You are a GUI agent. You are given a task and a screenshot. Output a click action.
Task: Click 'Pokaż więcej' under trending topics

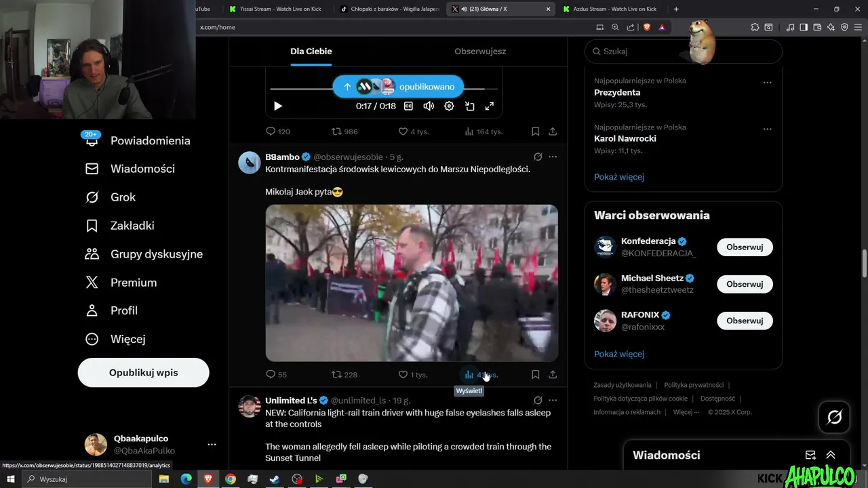point(619,177)
